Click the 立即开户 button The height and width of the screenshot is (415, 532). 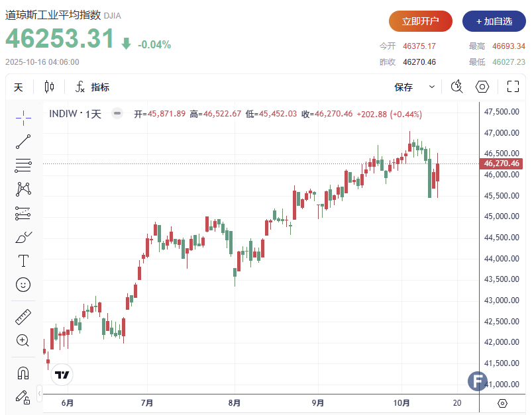tap(420, 21)
